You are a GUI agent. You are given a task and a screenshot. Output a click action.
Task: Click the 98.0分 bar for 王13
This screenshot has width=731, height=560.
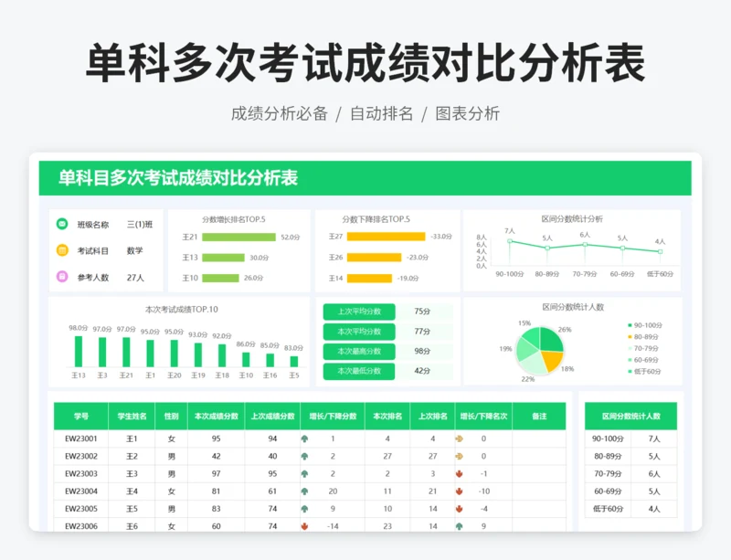(79, 351)
